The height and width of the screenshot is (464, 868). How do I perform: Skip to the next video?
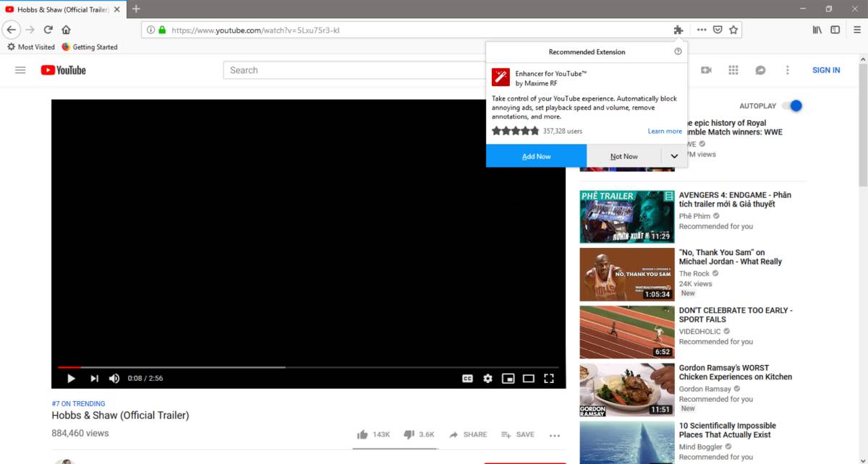[94, 378]
